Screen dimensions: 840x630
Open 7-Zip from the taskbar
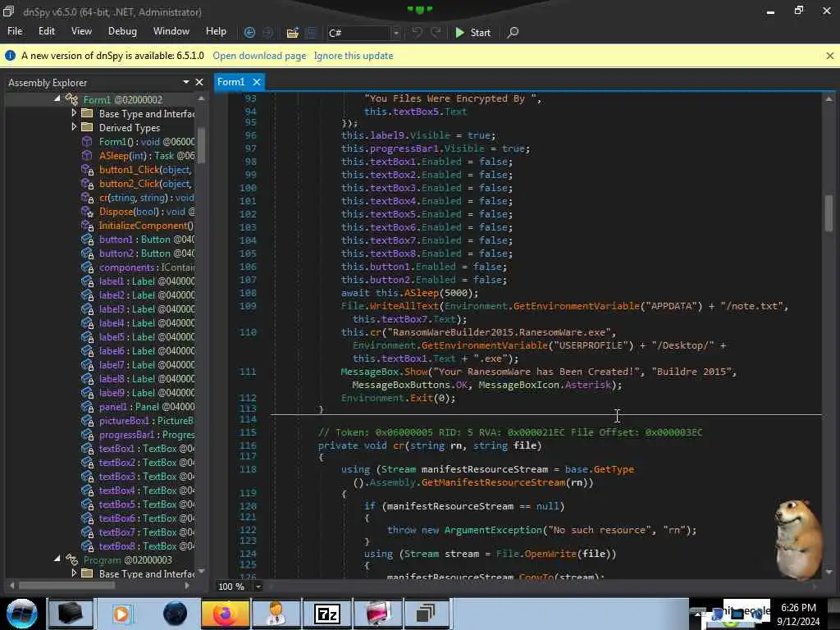tap(326, 614)
